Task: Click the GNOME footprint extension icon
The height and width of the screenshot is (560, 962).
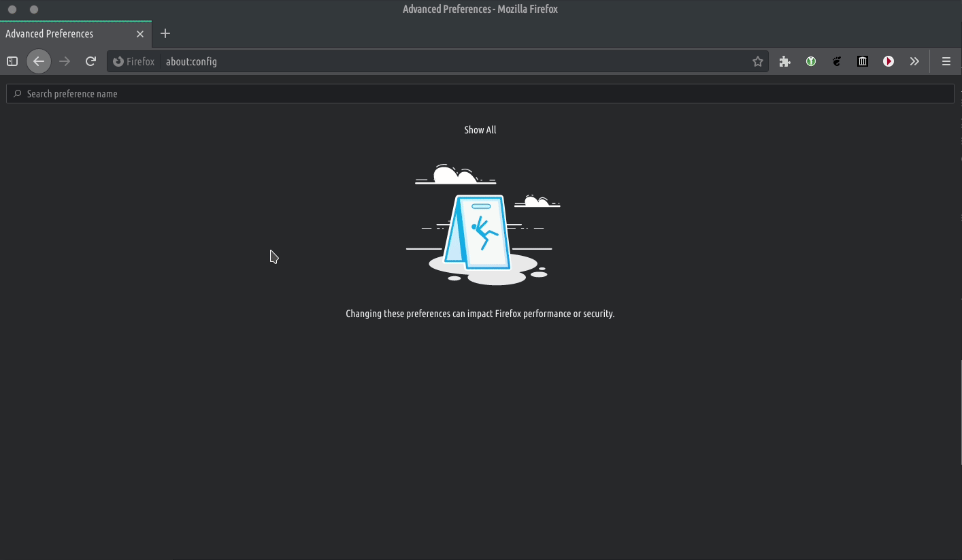Action: tap(837, 61)
